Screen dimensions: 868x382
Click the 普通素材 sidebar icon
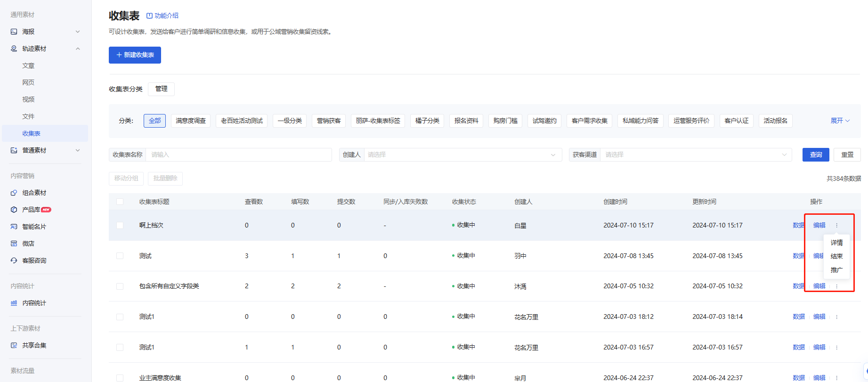point(14,150)
